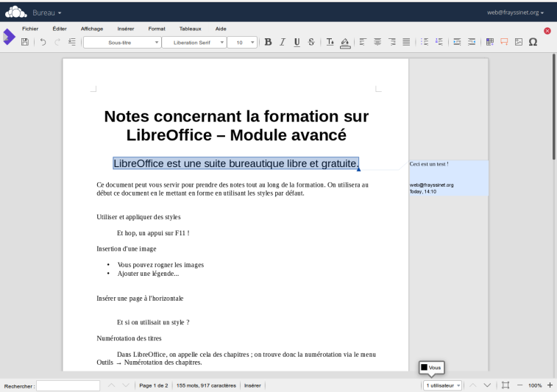Insert a comment
This screenshot has height=392, width=557.
click(x=504, y=42)
